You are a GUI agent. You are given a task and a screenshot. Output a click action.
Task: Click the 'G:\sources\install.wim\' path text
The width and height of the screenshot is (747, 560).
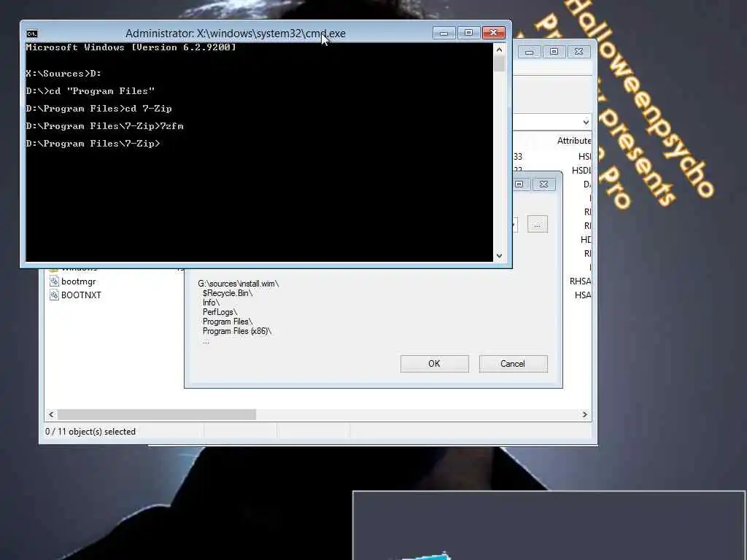tap(239, 284)
